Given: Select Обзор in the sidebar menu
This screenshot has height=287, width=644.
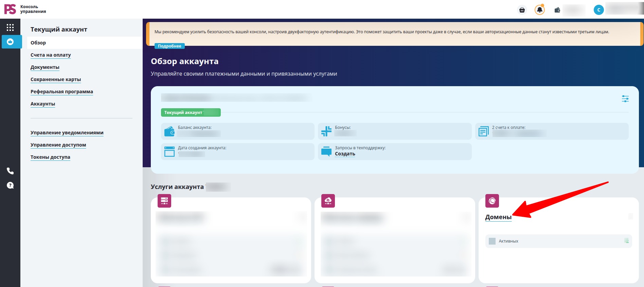Looking at the screenshot, I should pos(85,43).
